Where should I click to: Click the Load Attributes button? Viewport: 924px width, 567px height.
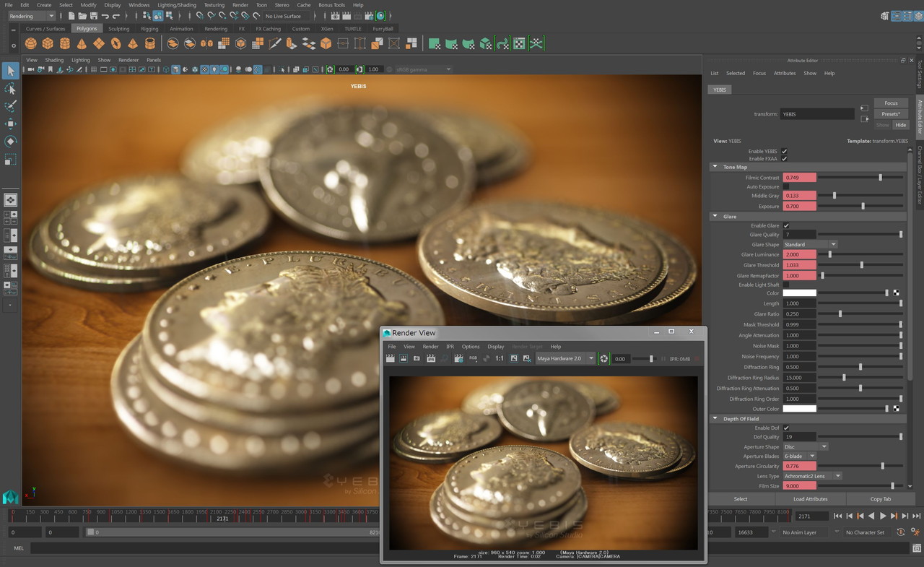810,499
